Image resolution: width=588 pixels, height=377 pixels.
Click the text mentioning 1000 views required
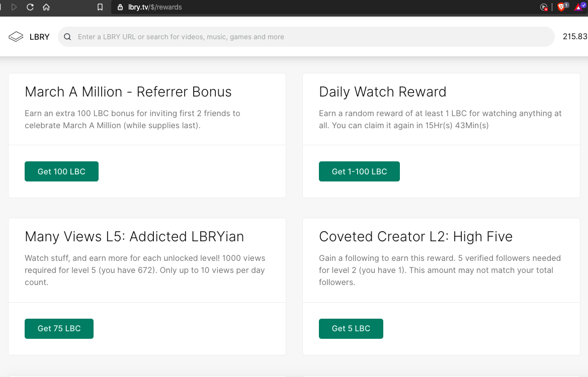coord(145,270)
